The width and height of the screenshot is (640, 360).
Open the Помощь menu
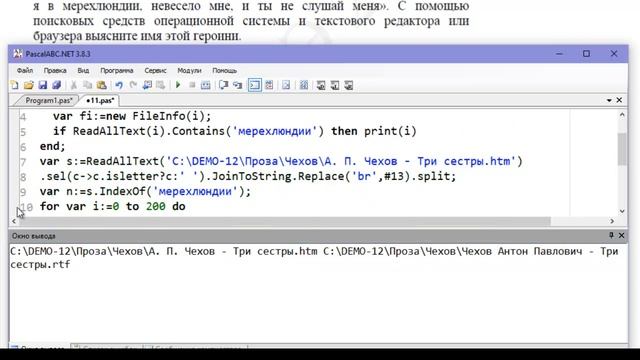[x=224, y=70]
